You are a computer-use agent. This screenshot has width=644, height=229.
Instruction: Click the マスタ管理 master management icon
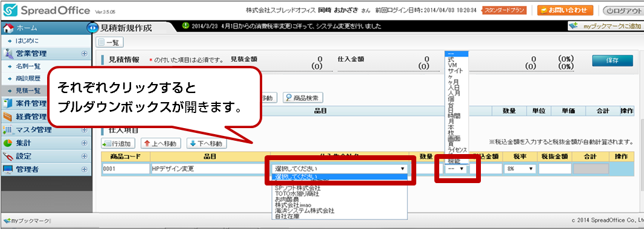click(x=8, y=130)
